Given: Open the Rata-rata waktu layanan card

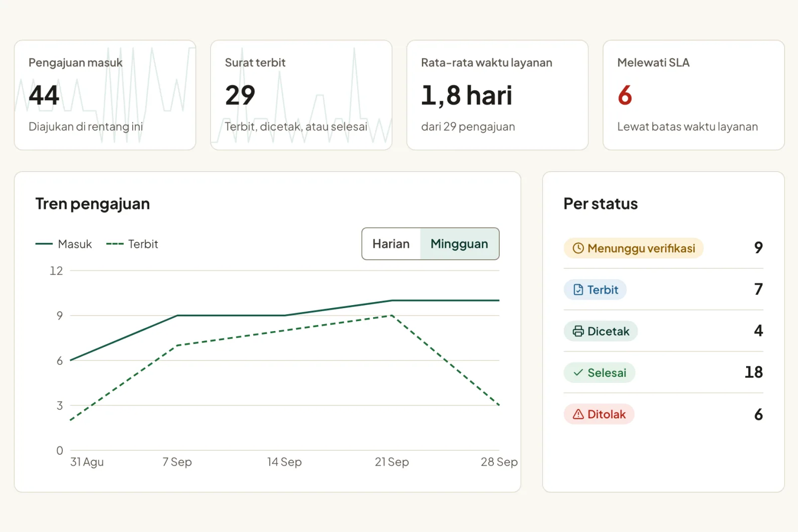Looking at the screenshot, I should [x=497, y=95].
